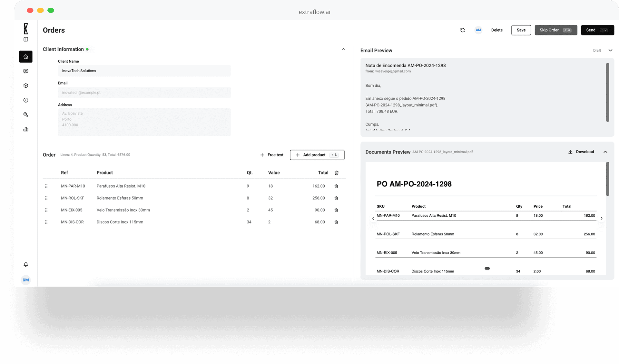Screen dimensions: 619x364
Task: Open notifications with the bell icon
Action: tap(25, 264)
